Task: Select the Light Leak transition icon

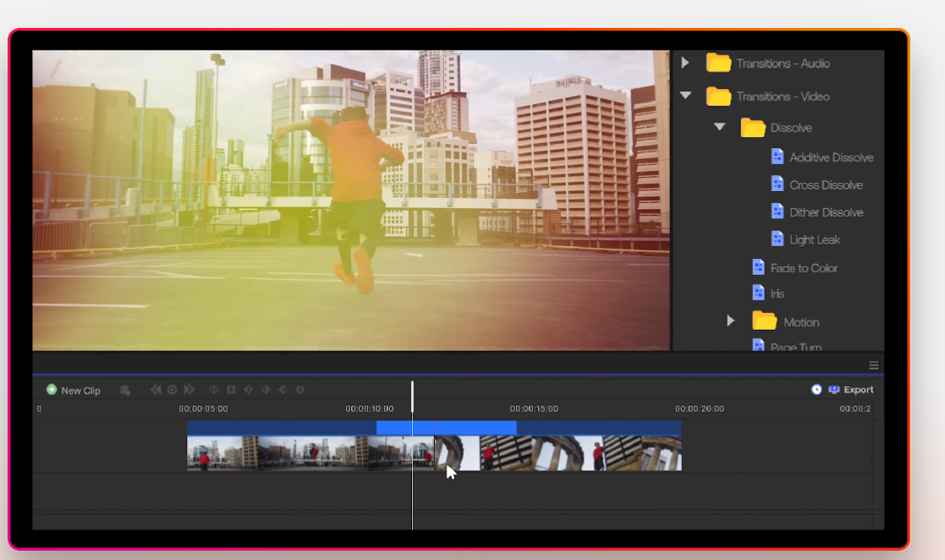Action: [x=777, y=239]
